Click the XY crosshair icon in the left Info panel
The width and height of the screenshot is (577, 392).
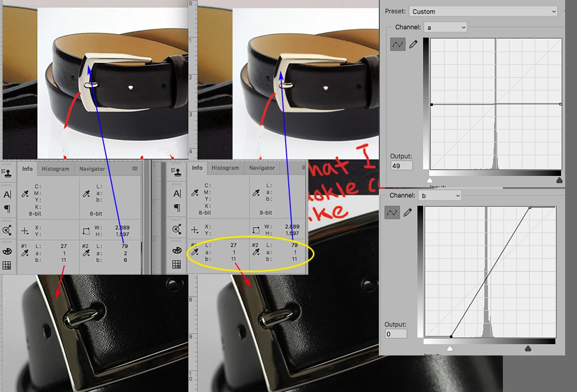(25, 231)
